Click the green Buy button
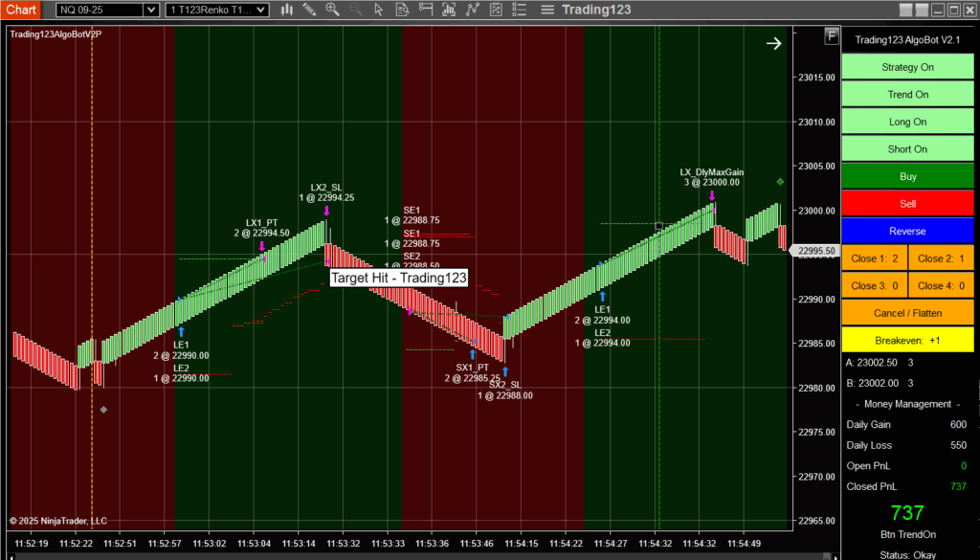 (907, 176)
